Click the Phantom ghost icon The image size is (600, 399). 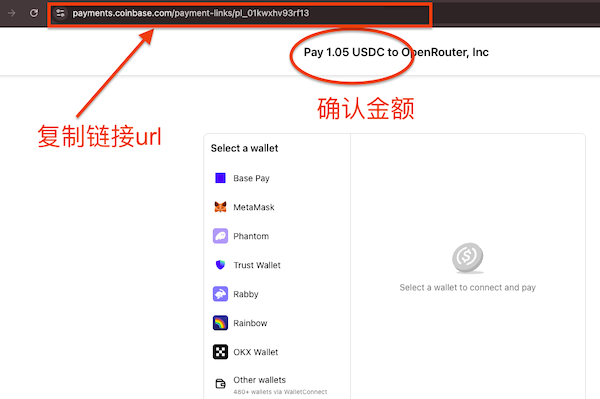pos(220,236)
